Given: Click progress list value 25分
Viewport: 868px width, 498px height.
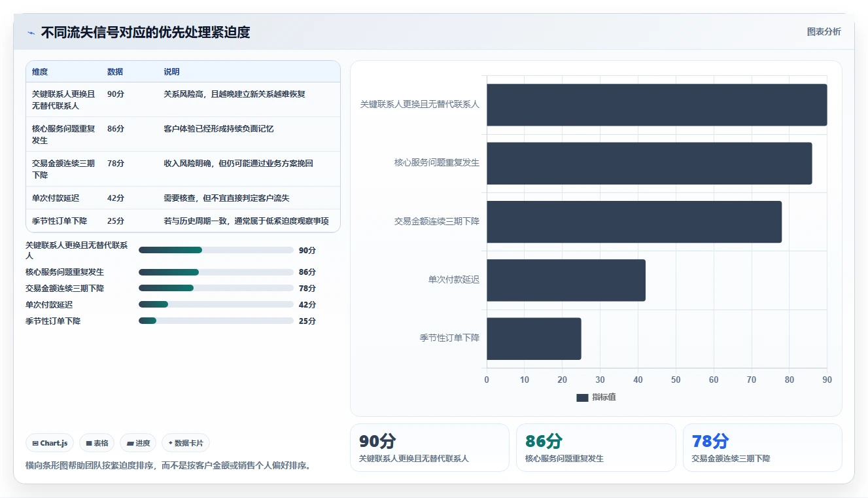Looking at the screenshot, I should coord(307,321).
